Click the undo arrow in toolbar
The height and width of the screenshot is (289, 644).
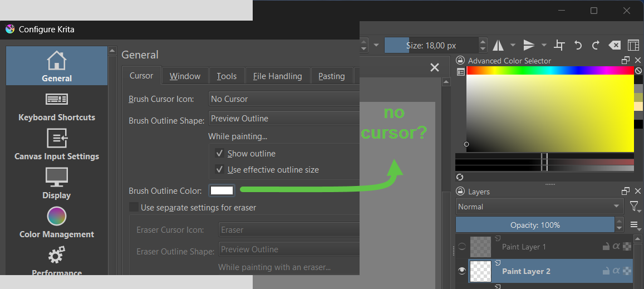tap(578, 45)
